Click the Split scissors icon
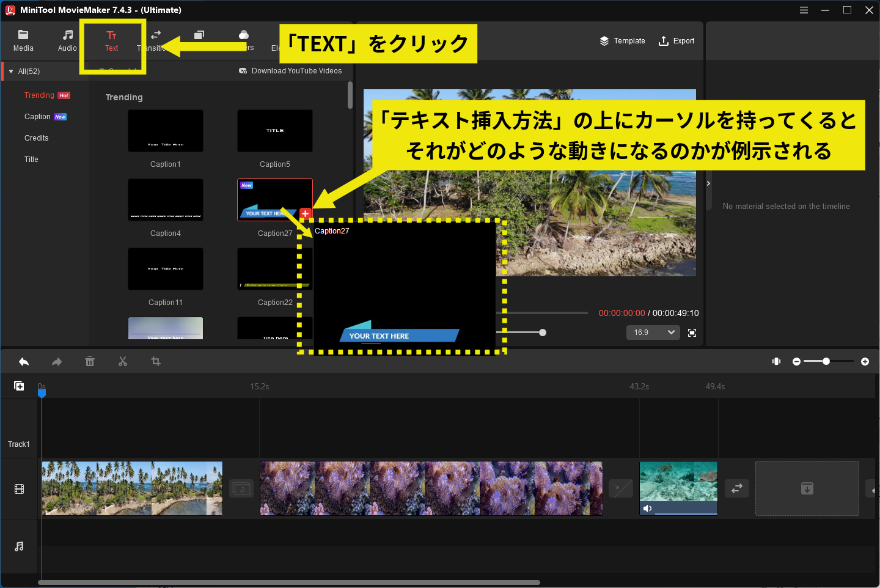880x588 pixels. click(123, 362)
